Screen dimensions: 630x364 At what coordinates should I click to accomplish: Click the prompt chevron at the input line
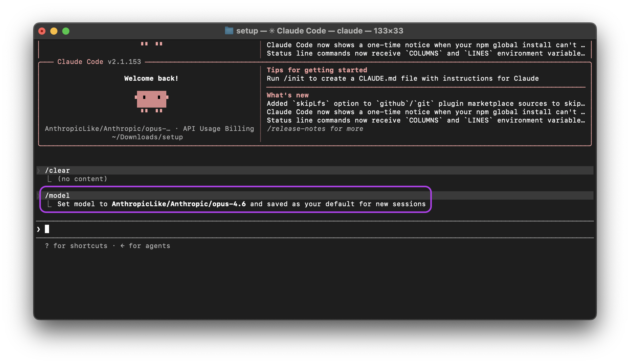point(39,229)
